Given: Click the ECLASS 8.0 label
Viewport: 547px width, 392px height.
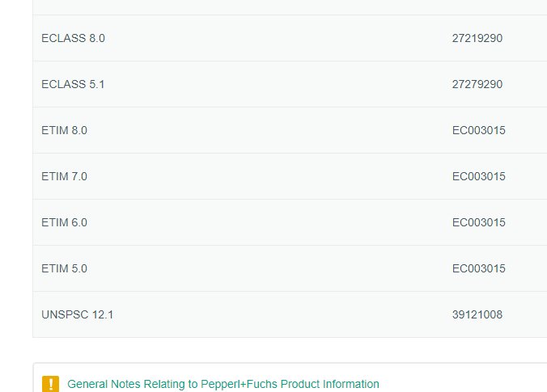Looking at the screenshot, I should (73, 38).
